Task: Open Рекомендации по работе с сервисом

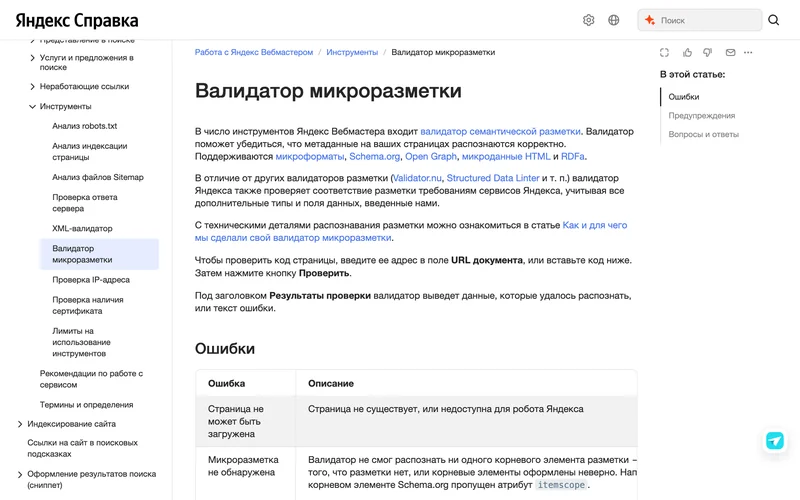Action: click(x=91, y=379)
